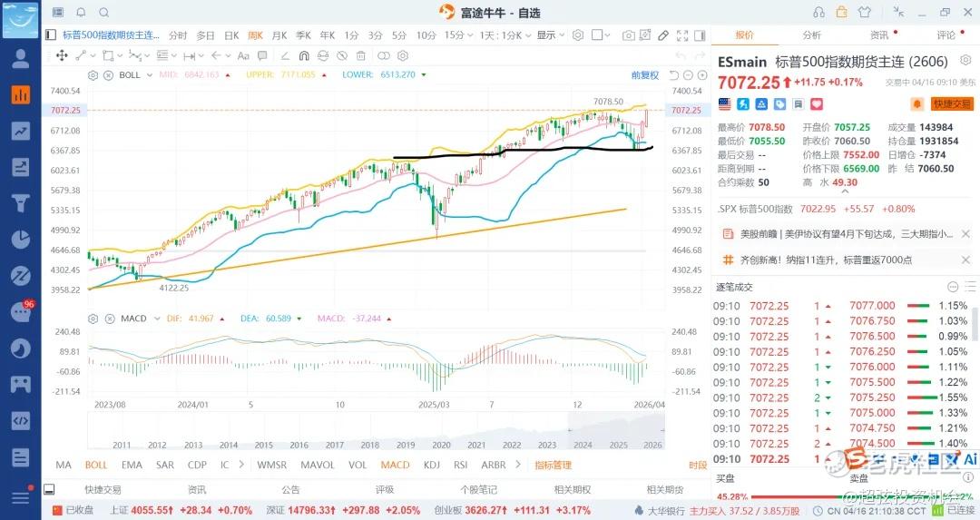Click the price alert bell button
Screen dimensions: 980x520
click(x=916, y=103)
